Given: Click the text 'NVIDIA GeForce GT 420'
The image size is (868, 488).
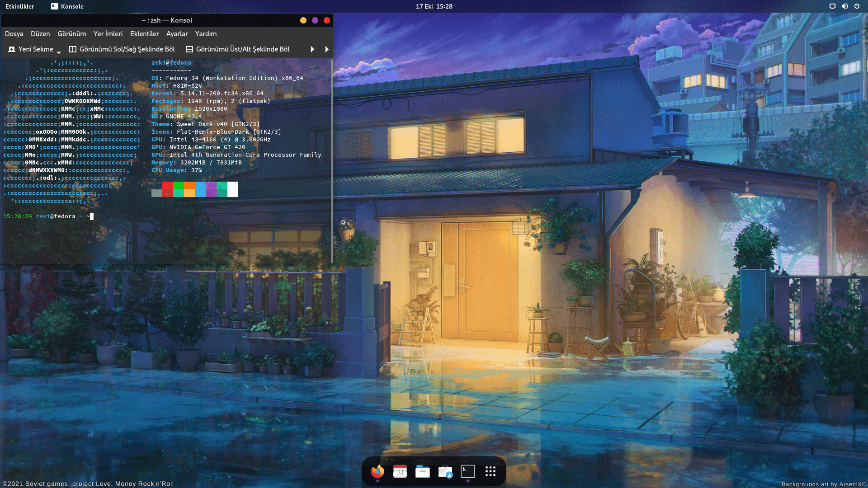Looking at the screenshot, I should pos(208,147).
